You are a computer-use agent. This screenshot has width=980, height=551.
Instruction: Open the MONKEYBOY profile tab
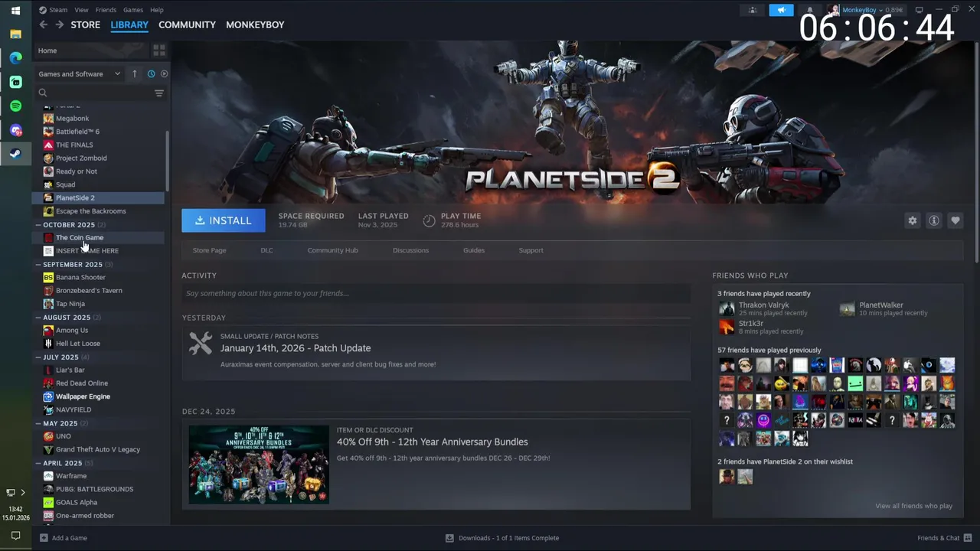click(255, 24)
